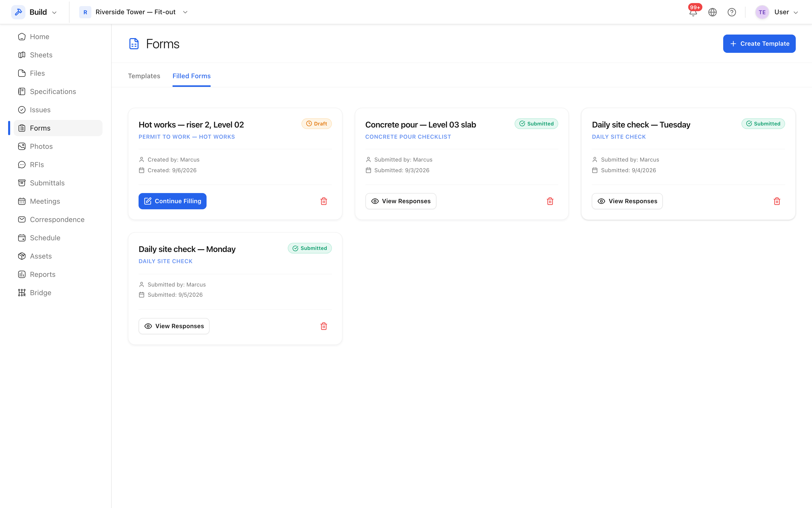Image resolution: width=812 pixels, height=508 pixels.
Task: Delete the Concrete pour Level 03 slab form
Action: click(x=550, y=201)
